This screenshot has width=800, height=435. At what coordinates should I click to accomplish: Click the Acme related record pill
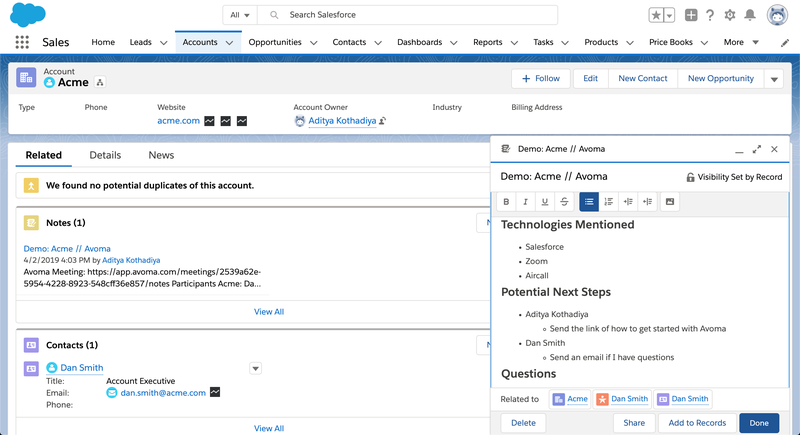point(570,399)
